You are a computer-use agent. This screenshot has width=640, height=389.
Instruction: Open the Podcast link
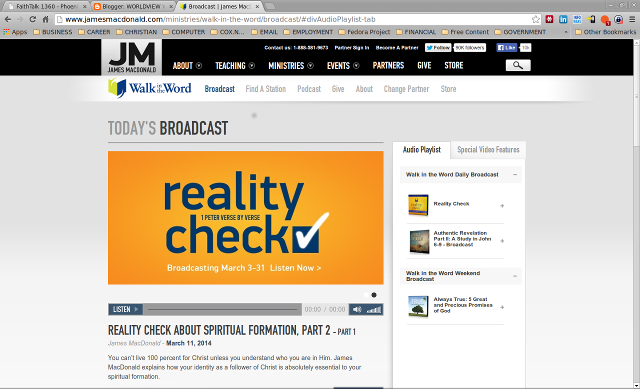pyautogui.click(x=309, y=89)
